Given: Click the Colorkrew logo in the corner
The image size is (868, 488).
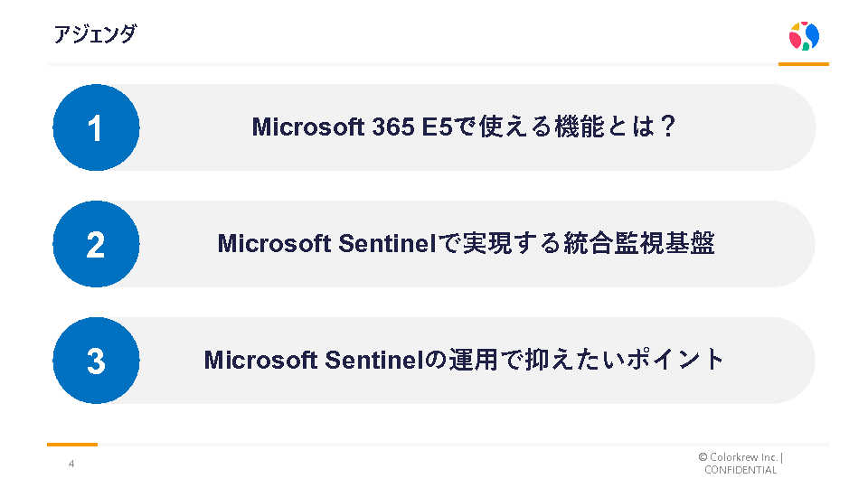Looking at the screenshot, I should (x=804, y=36).
